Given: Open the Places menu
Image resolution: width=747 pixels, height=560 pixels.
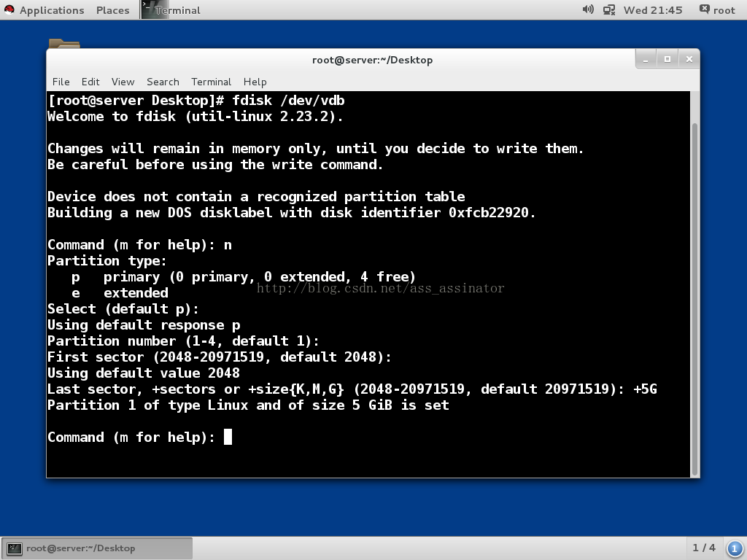Looking at the screenshot, I should (x=112, y=10).
